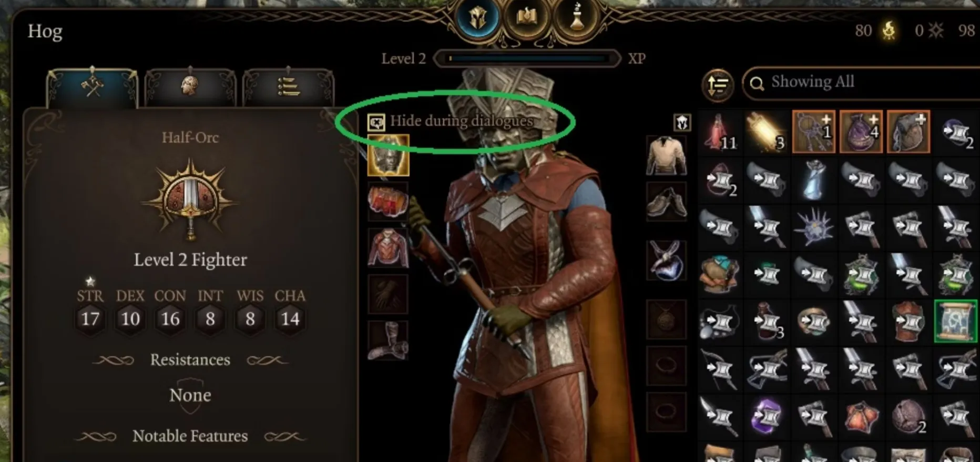Open the key ring container
The width and height of the screenshot is (980, 462).
(813, 132)
